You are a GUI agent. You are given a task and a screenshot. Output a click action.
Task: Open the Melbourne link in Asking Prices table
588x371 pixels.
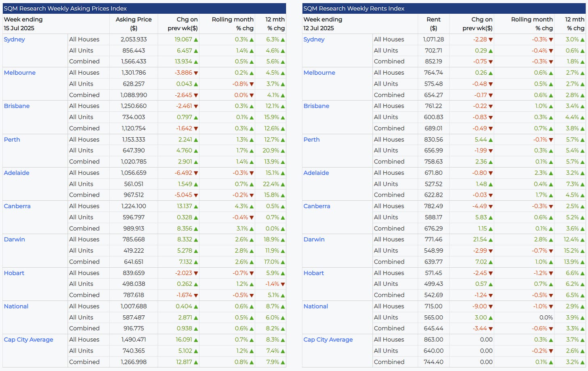tap(19, 73)
